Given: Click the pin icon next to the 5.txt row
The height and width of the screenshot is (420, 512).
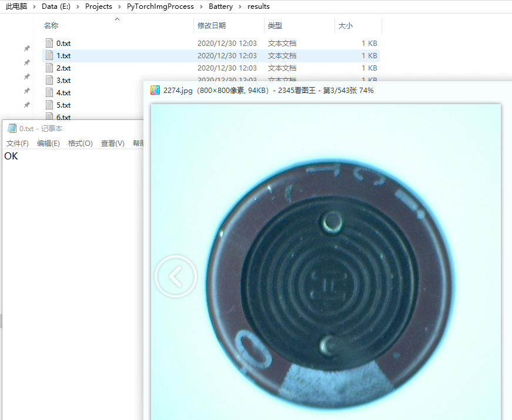Looking at the screenshot, I should tap(27, 105).
